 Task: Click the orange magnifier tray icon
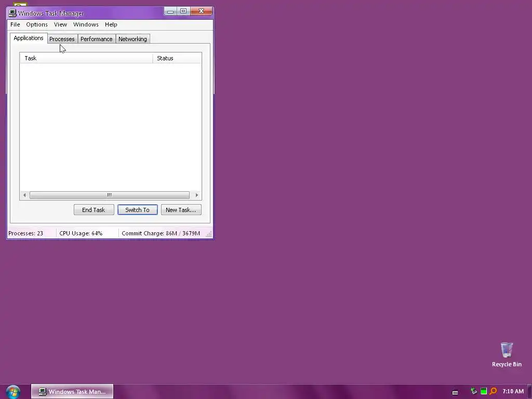pos(493,391)
